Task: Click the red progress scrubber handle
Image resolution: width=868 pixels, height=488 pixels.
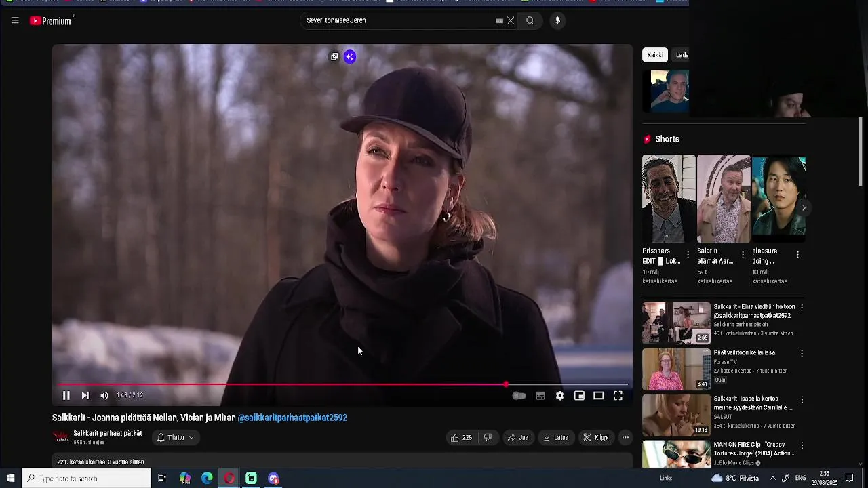Action: [x=506, y=384]
